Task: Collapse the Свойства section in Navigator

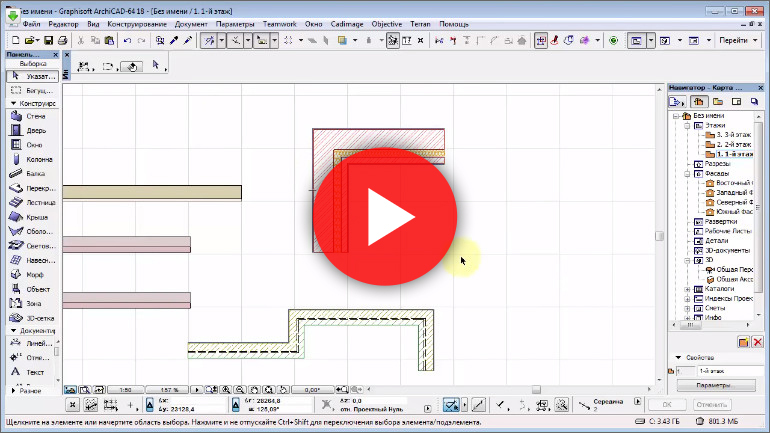Action: click(679, 357)
